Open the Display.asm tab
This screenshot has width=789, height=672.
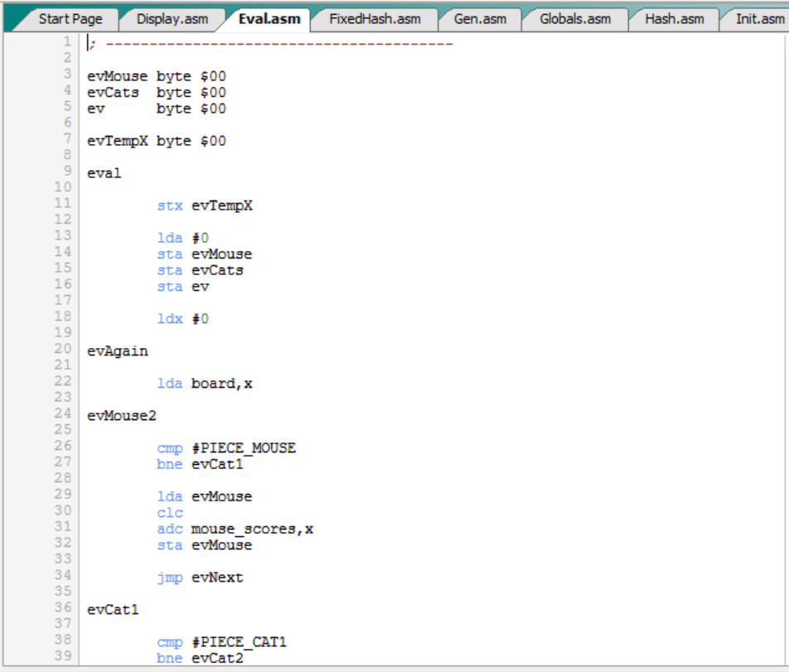(172, 18)
